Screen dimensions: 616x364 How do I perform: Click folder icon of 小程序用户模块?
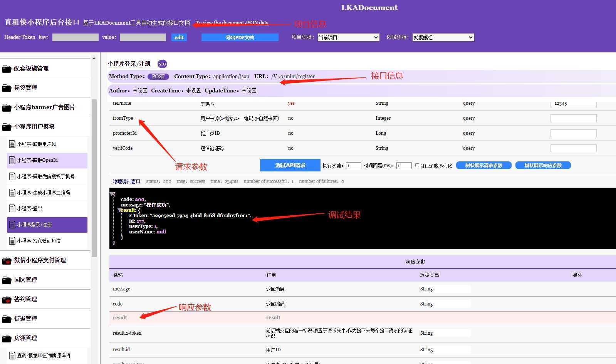coord(7,127)
